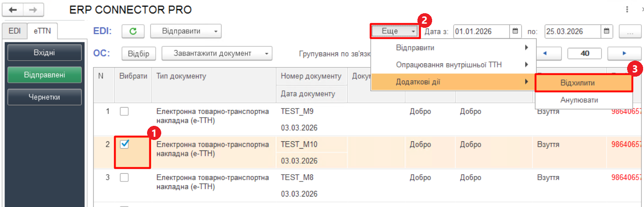This screenshot has height=207, width=644.
Task: Check the box for TEST_M9 row
Action: (124, 111)
